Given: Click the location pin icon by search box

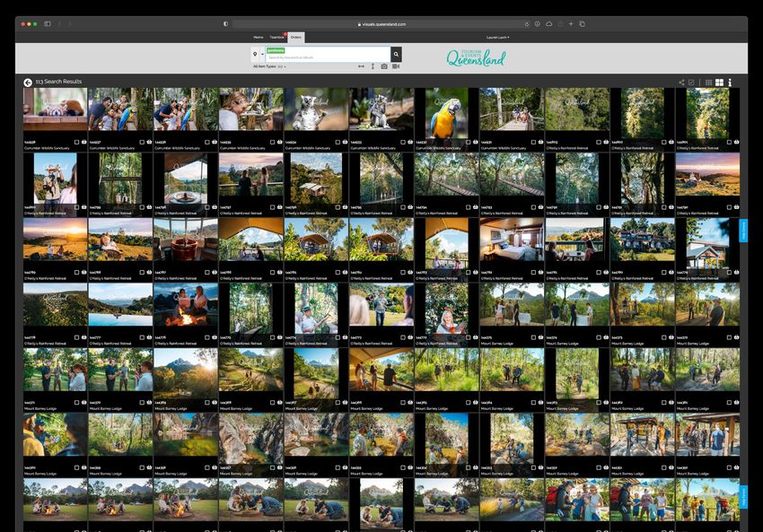Looking at the screenshot, I should 255,55.
